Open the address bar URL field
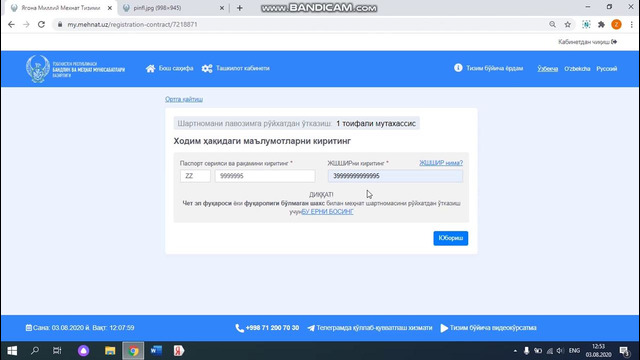The height and width of the screenshot is (360, 640). point(302,24)
